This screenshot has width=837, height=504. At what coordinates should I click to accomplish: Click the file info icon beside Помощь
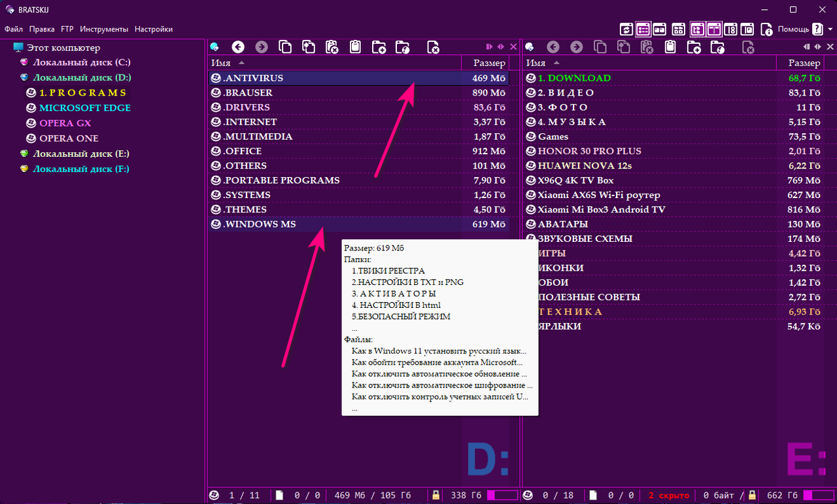[x=766, y=29]
